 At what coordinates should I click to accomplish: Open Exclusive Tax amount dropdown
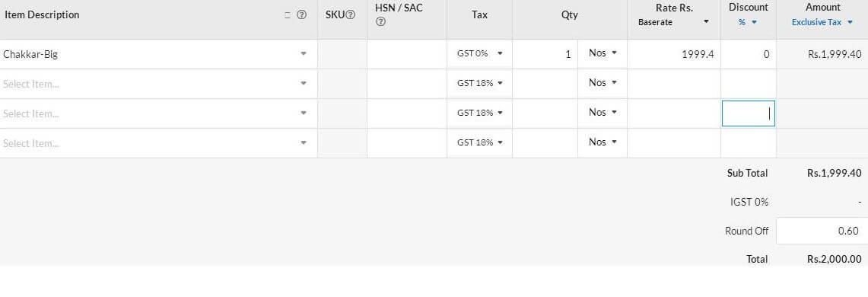click(822, 22)
